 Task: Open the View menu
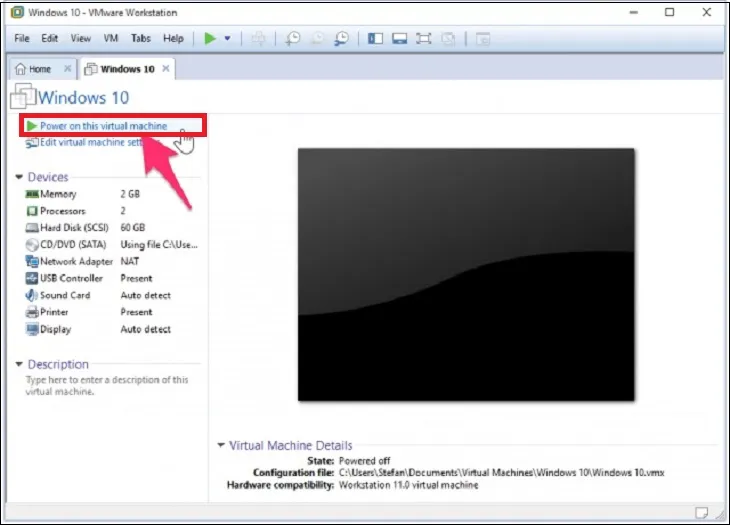point(81,38)
